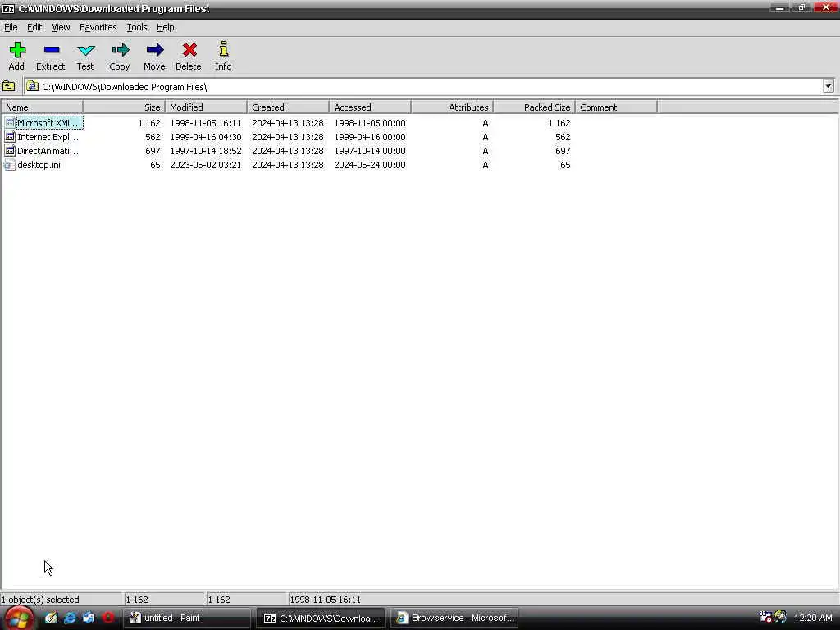Click the desktop.ini file icon
840x630 pixels.
pyautogui.click(x=9, y=164)
